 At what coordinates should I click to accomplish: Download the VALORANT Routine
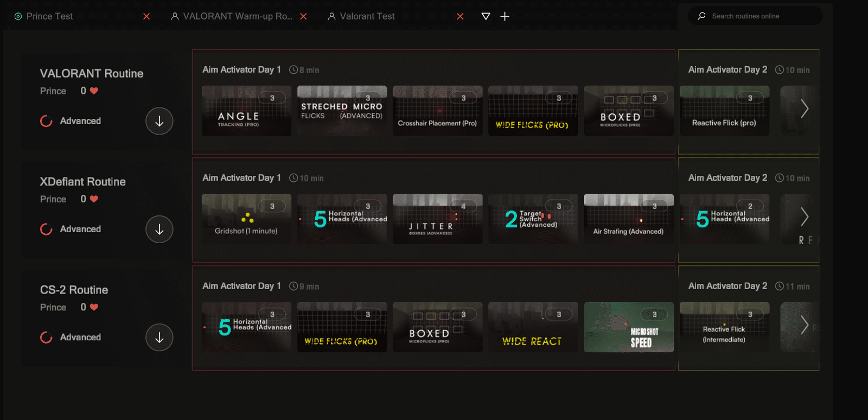159,121
